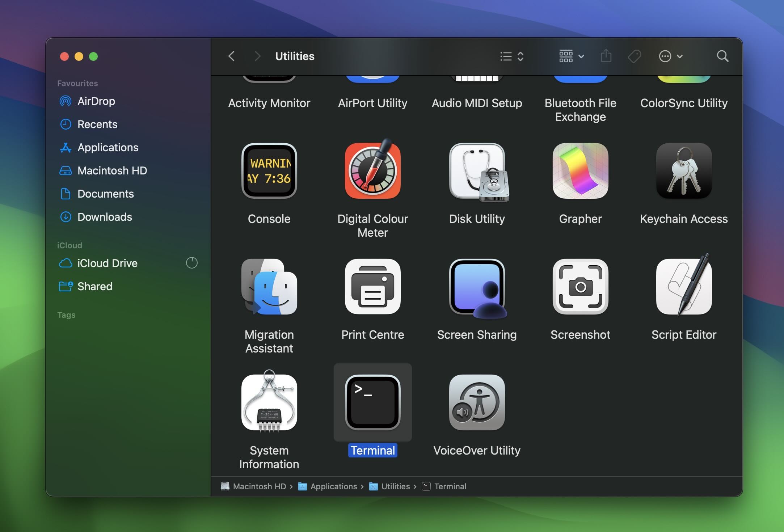The width and height of the screenshot is (784, 532).
Task: Click the Tags toolbar icon
Action: [x=634, y=56]
